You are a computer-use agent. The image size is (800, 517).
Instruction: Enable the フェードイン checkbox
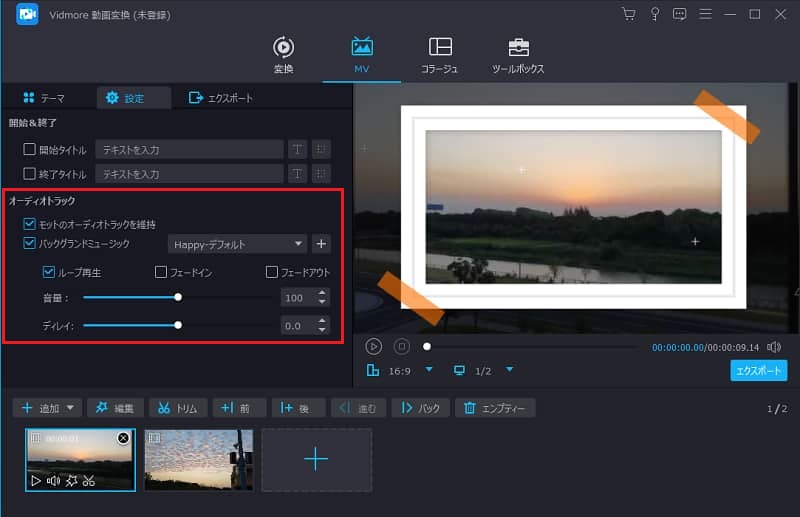(161, 272)
